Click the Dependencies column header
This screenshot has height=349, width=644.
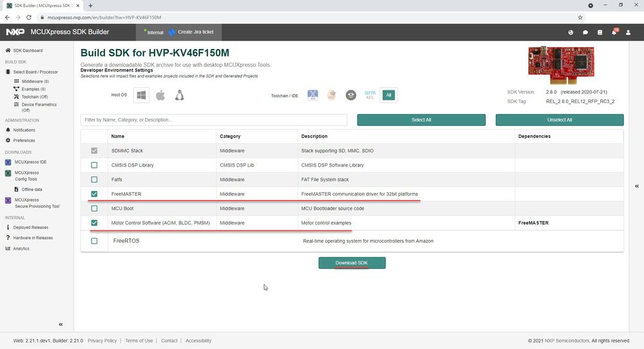point(534,137)
